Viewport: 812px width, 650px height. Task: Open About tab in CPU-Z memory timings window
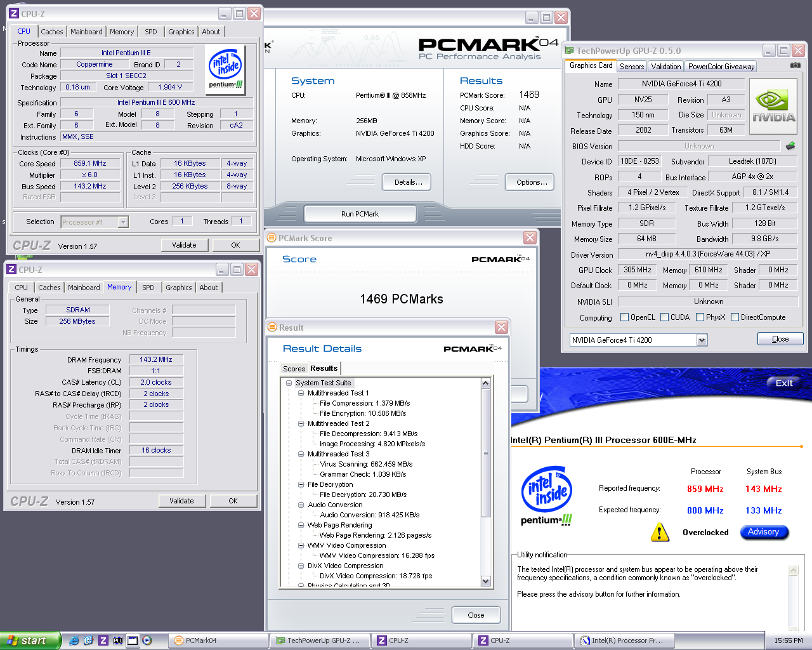tap(209, 288)
